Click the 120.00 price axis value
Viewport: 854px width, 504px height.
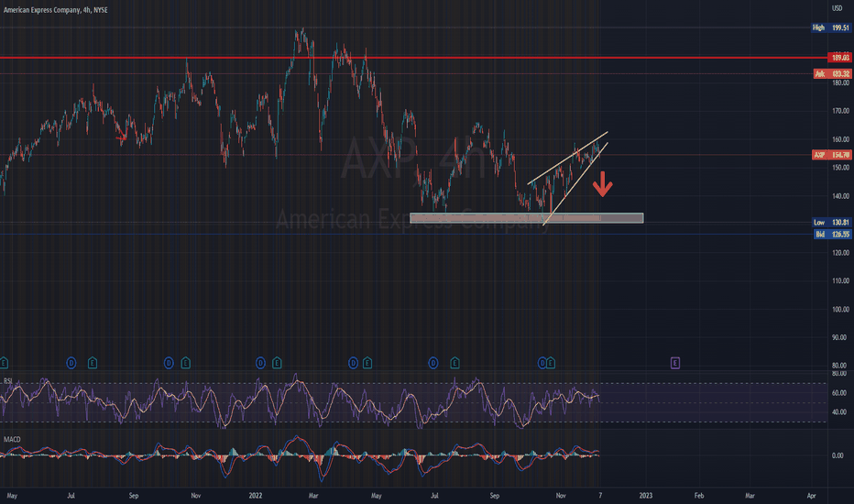(840, 253)
